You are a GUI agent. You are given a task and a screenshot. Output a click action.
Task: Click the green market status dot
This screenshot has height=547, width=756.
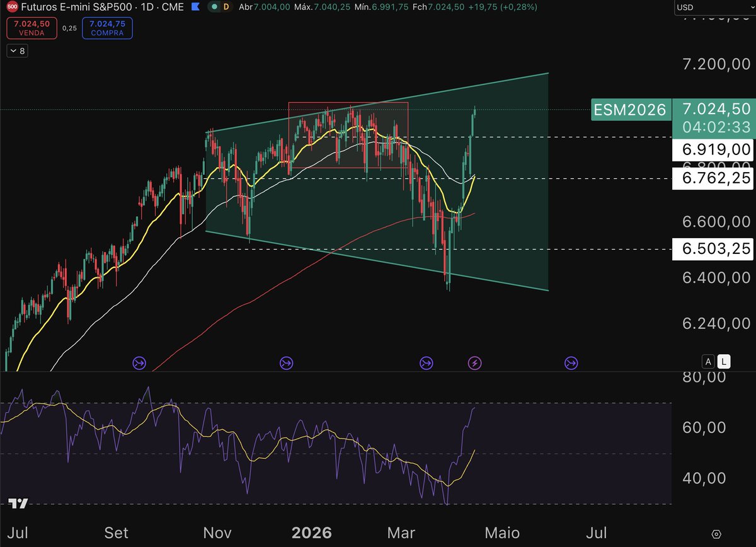click(214, 7)
